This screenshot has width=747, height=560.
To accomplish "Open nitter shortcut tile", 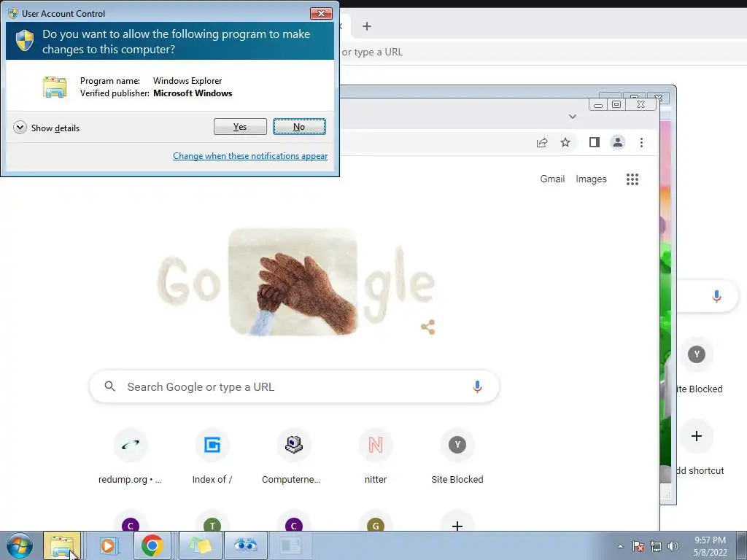I will tap(376, 456).
